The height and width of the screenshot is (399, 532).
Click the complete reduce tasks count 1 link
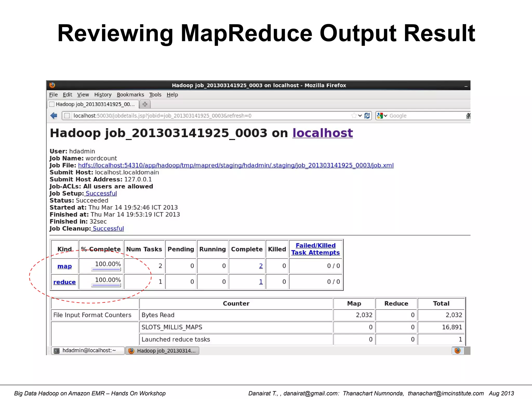tap(261, 282)
